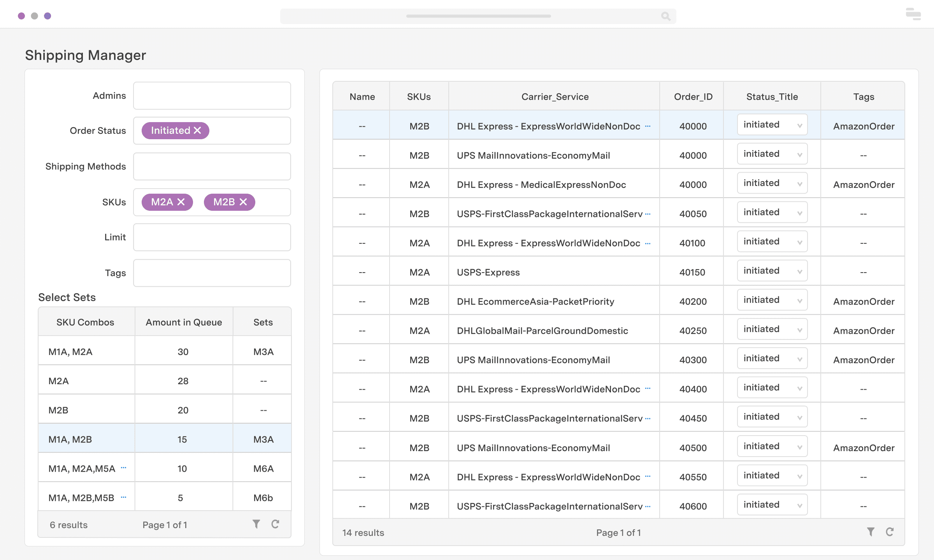Viewport: 934px width, 560px height.
Task: Remove the Initiated order status tag
Action: (198, 131)
